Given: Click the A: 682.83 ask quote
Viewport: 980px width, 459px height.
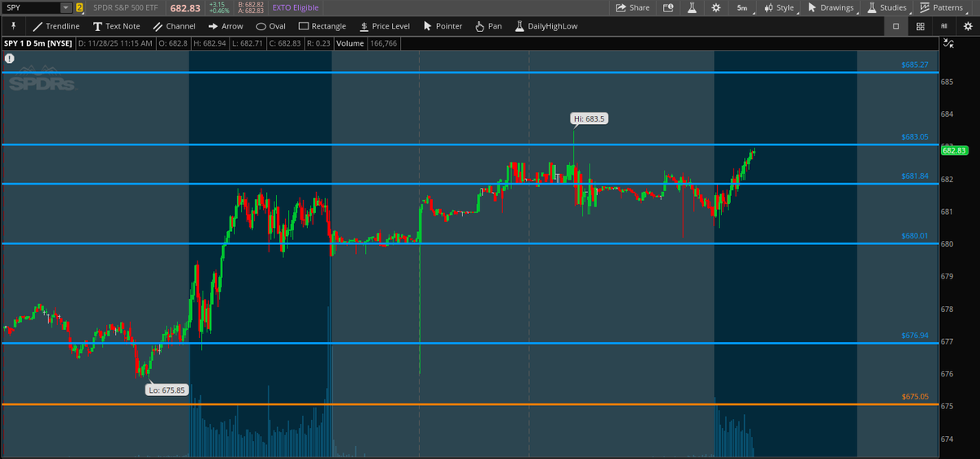Looking at the screenshot, I should point(252,11).
